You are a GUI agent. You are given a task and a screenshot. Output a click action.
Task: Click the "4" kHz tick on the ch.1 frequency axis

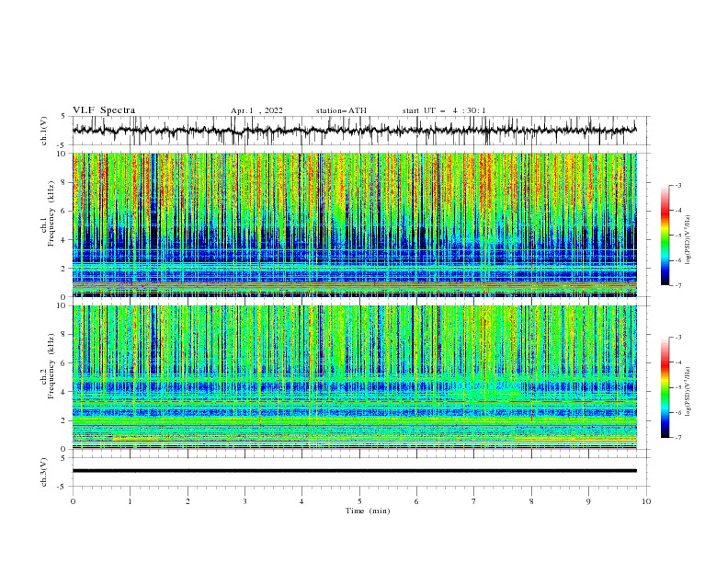point(65,240)
